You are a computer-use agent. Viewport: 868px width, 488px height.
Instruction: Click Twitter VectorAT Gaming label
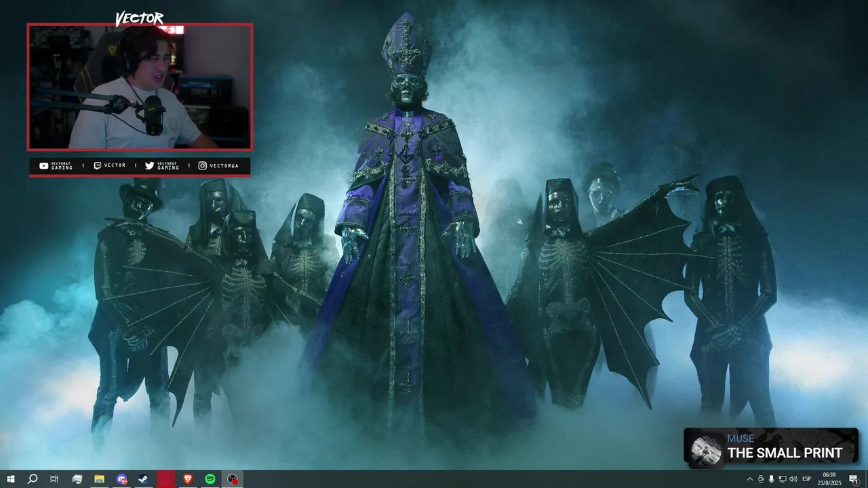[161, 165]
